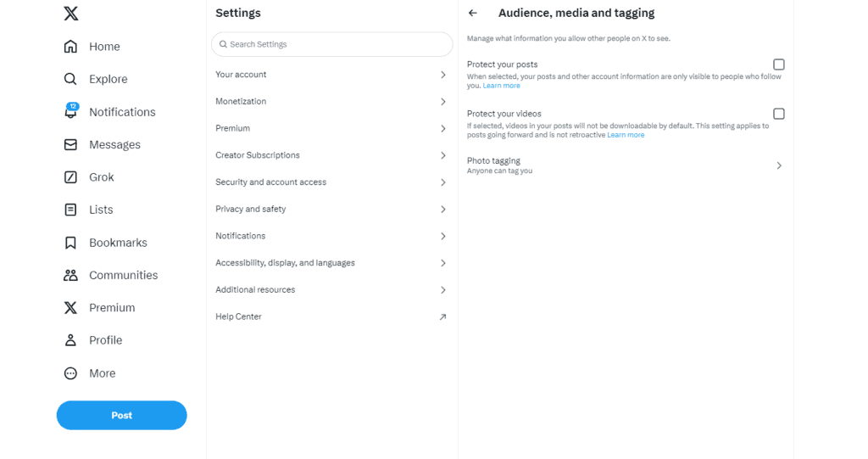868x459 pixels.
Task: Enable Protect your videos checkbox
Action: pos(778,114)
